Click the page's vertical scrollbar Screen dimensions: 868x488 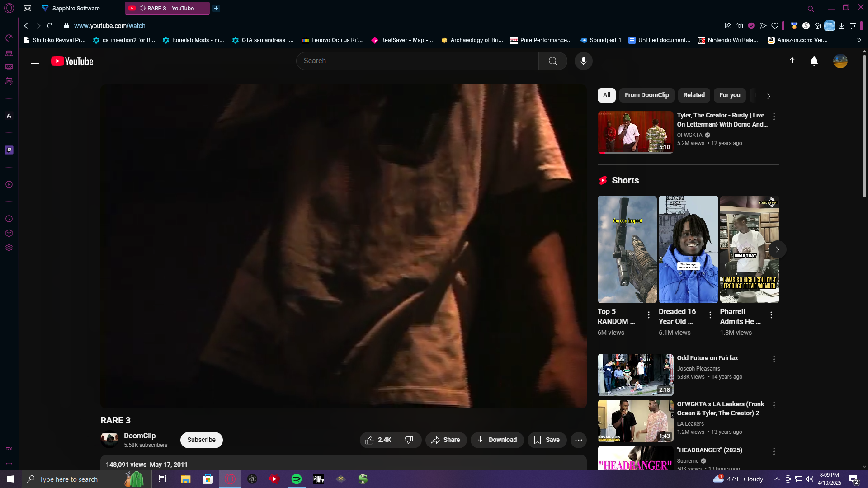[864, 127]
